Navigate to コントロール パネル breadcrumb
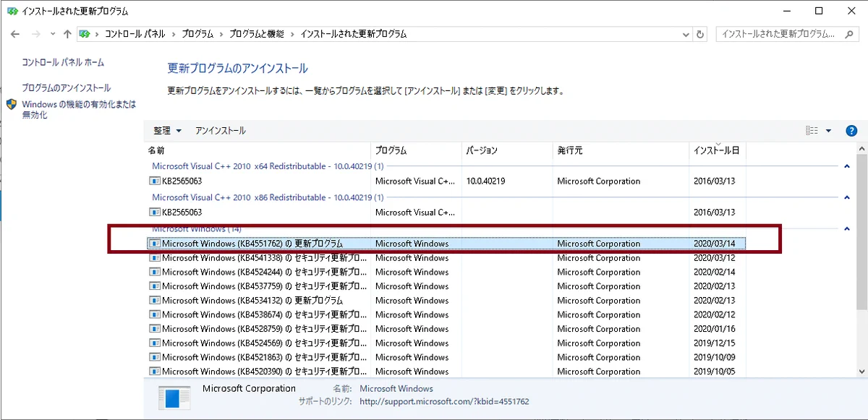The width and height of the screenshot is (868, 420). pyautogui.click(x=135, y=34)
